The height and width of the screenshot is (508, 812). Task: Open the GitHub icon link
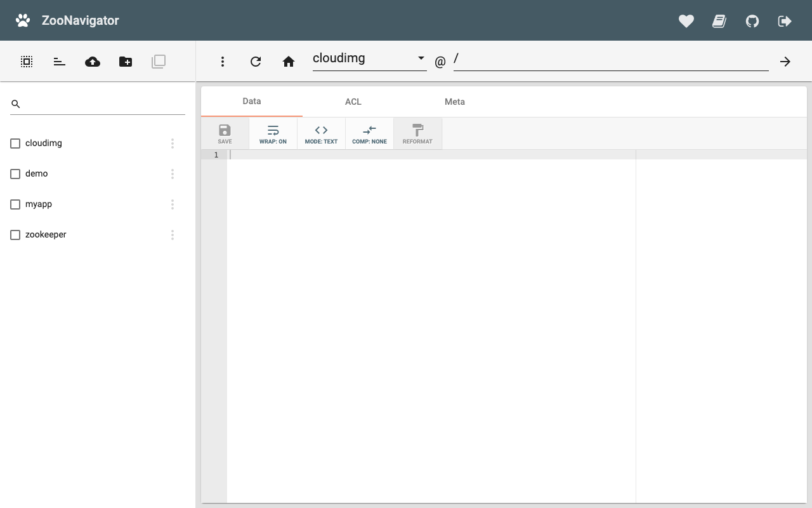(x=752, y=21)
